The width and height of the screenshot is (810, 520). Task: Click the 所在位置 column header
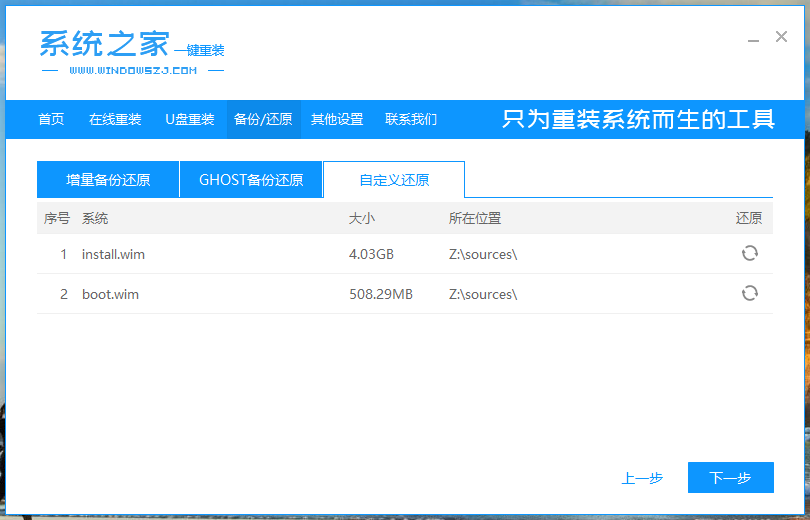pos(475,218)
